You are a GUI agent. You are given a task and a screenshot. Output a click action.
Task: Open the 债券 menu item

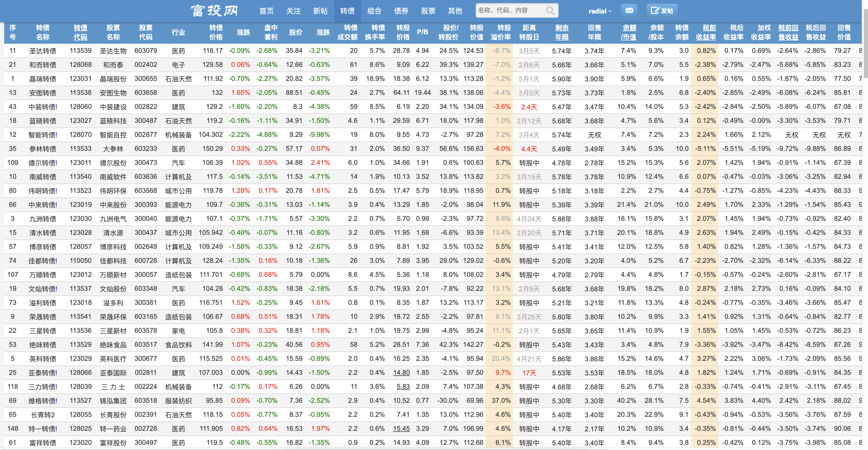401,11
